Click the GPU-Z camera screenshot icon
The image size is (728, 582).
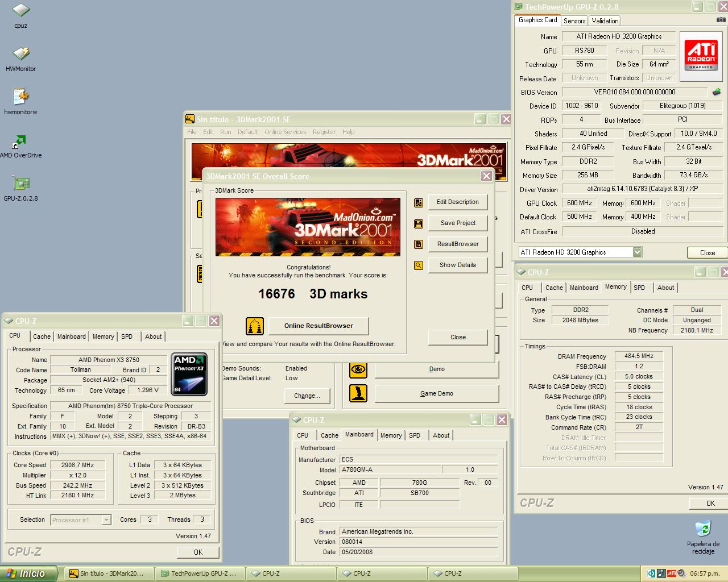pyautogui.click(x=721, y=20)
